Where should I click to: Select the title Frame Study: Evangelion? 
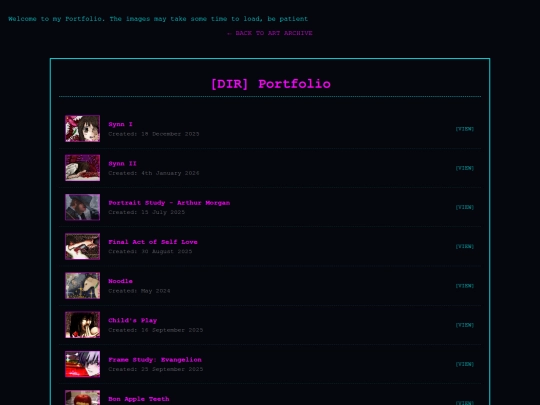tap(155, 360)
